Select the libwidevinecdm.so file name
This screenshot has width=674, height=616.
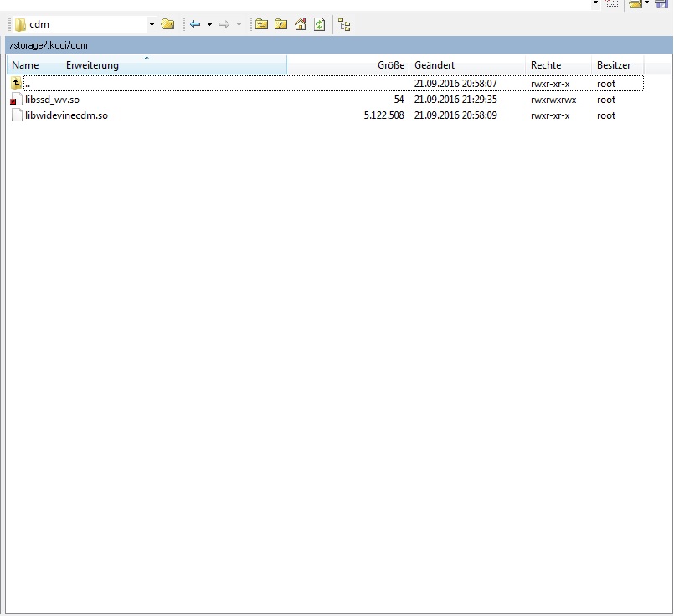tap(66, 116)
